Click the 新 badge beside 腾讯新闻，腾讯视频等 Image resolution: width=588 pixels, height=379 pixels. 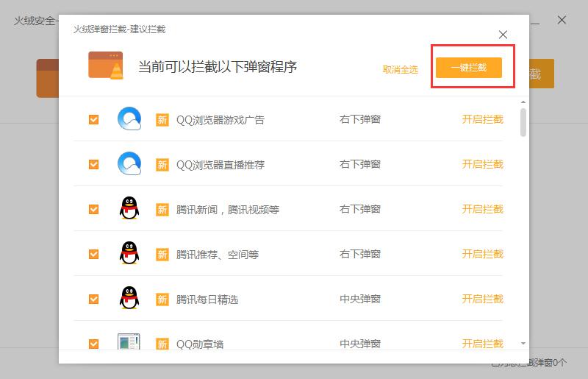(x=162, y=210)
